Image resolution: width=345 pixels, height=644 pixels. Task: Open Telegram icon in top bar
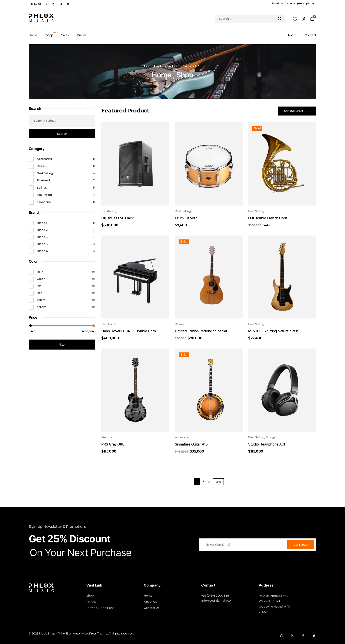(x=61, y=4)
